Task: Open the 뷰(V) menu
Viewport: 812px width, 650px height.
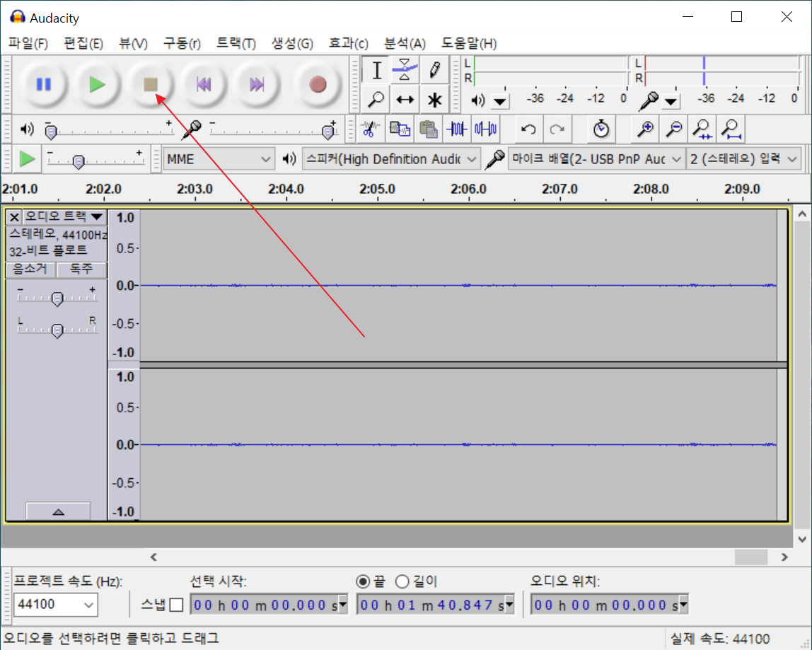Action: [133, 44]
